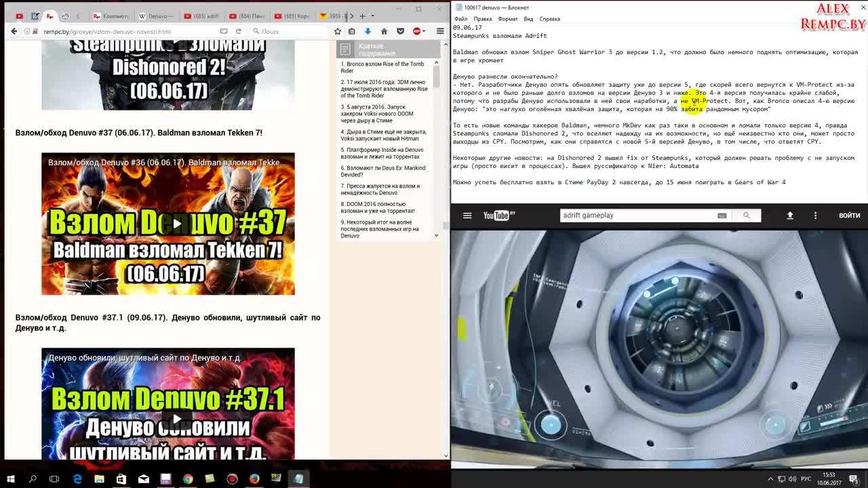Switch to the first YouTube pinned tab
Image resolution: width=868 pixels, height=488 pixels.
click(19, 16)
